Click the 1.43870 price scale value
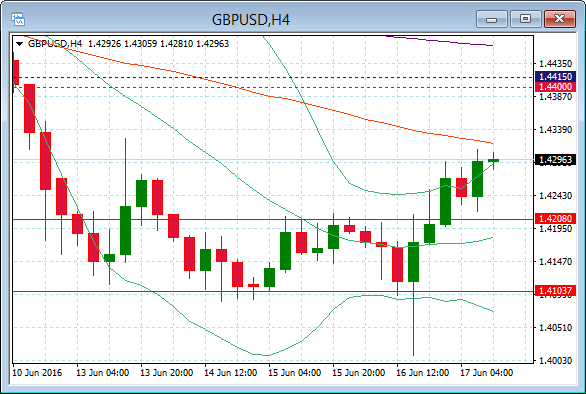This screenshot has width=586, height=394. click(x=555, y=96)
